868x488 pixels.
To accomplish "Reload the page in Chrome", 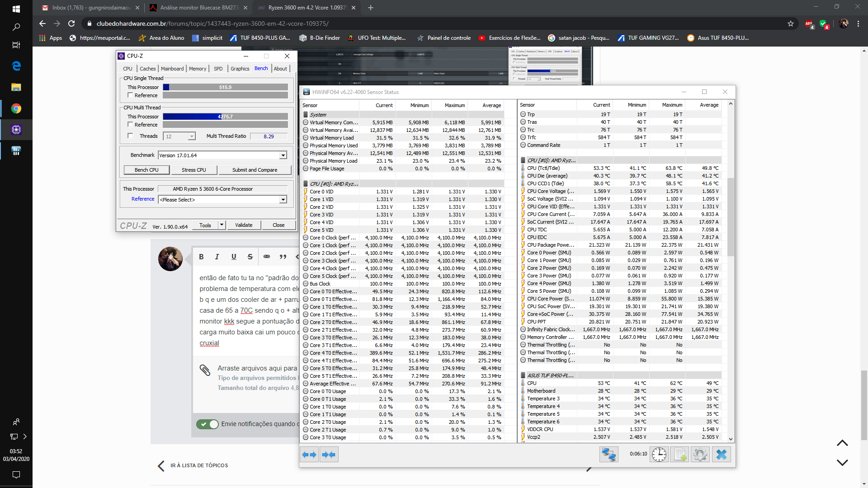I will coord(71,23).
